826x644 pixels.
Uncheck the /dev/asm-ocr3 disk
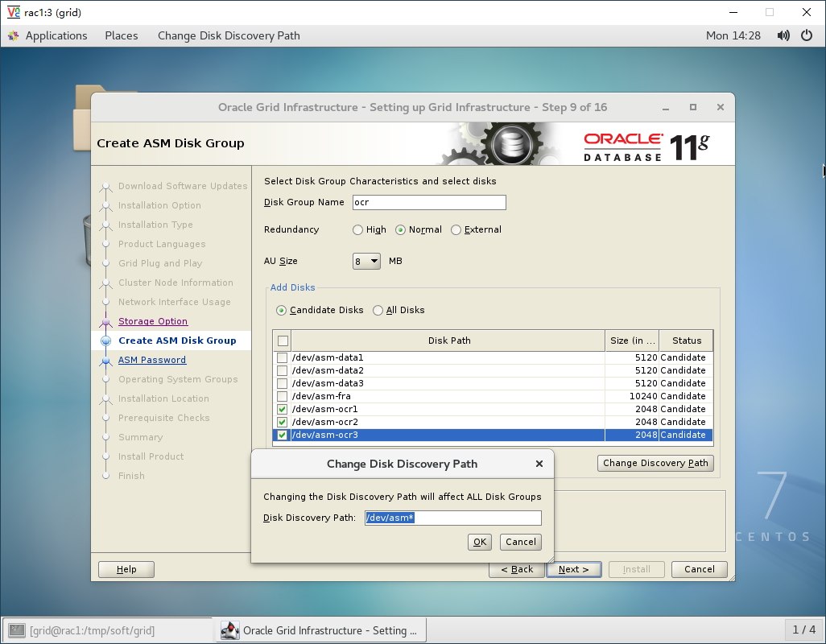click(x=283, y=435)
